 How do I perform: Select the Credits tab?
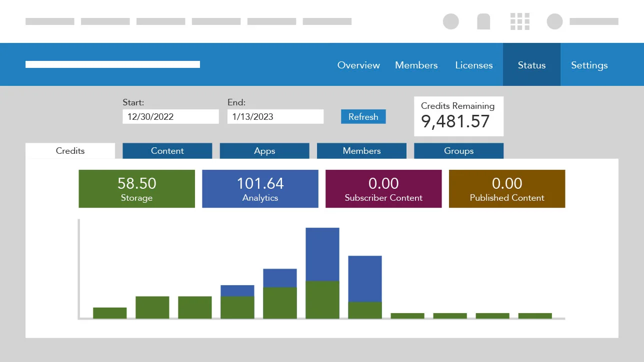[70, 151]
